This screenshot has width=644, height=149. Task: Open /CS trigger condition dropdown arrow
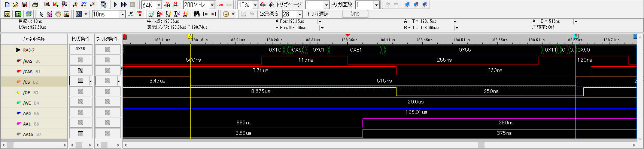[x=90, y=81]
